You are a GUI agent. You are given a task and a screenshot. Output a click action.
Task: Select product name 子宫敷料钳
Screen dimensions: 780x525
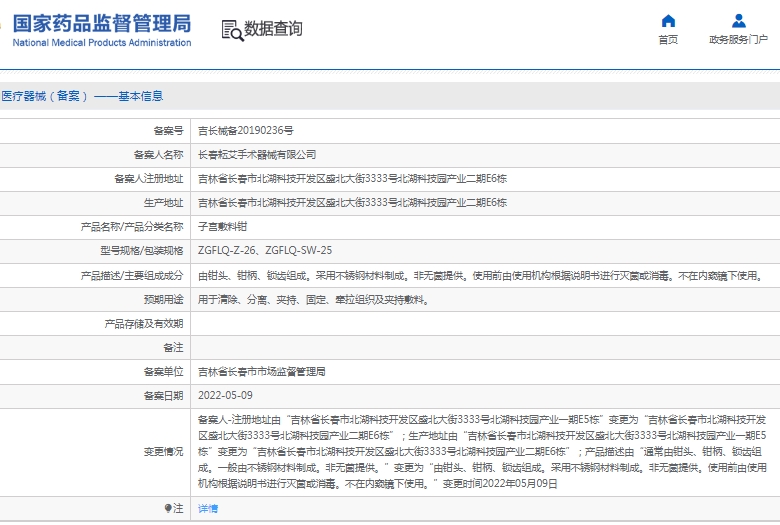click(x=222, y=227)
